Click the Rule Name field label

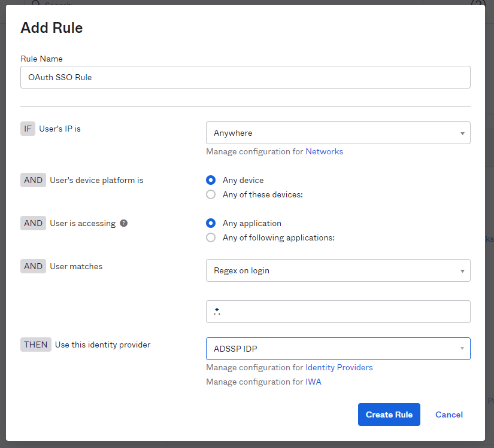point(41,59)
